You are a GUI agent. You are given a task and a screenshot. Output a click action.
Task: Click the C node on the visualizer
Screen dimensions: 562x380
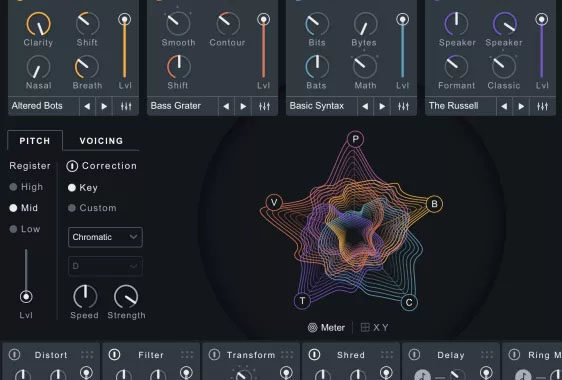point(409,303)
